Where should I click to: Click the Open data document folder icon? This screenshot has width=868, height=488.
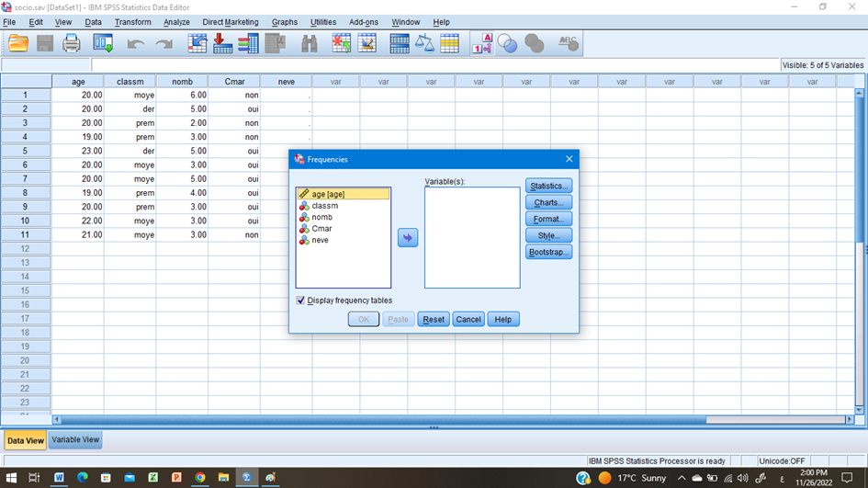(18, 43)
